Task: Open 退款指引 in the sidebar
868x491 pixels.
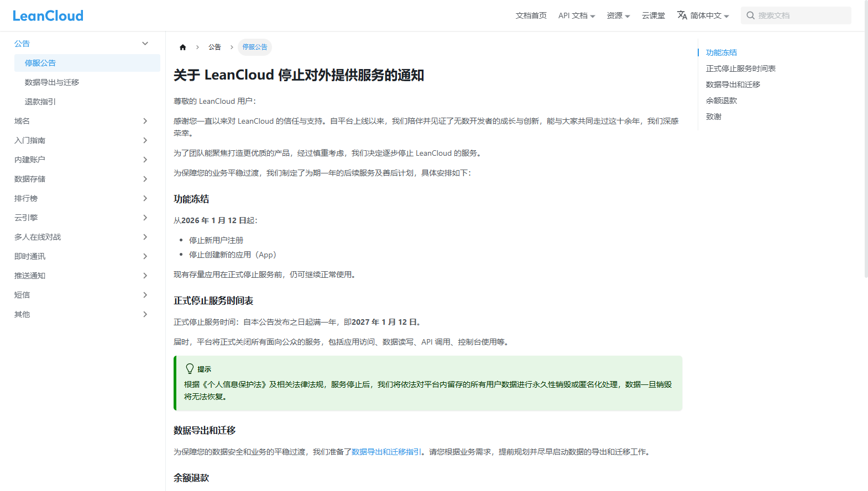Action: pos(40,102)
